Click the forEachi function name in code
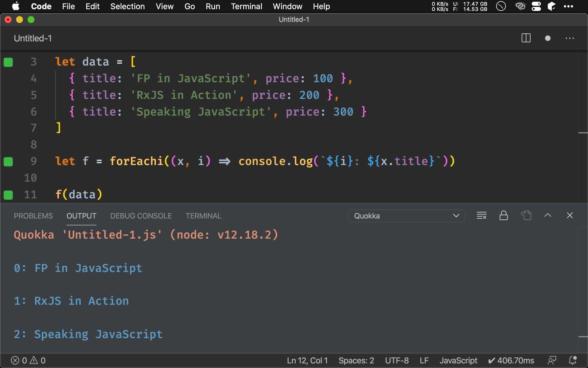This screenshot has height=368, width=588. (x=137, y=161)
